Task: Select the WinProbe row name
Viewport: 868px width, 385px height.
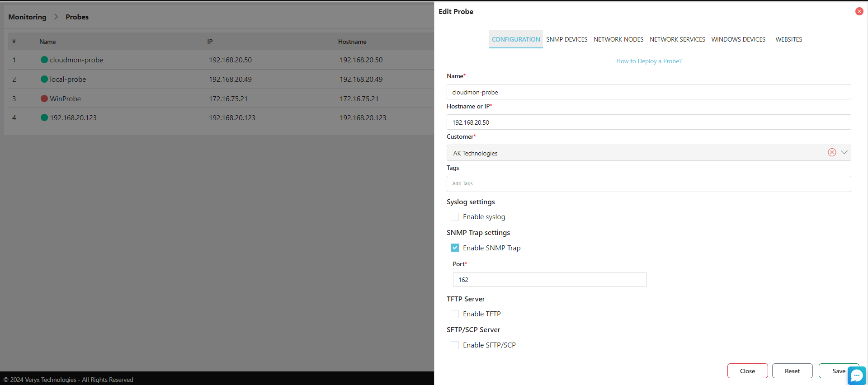Action: (65, 99)
